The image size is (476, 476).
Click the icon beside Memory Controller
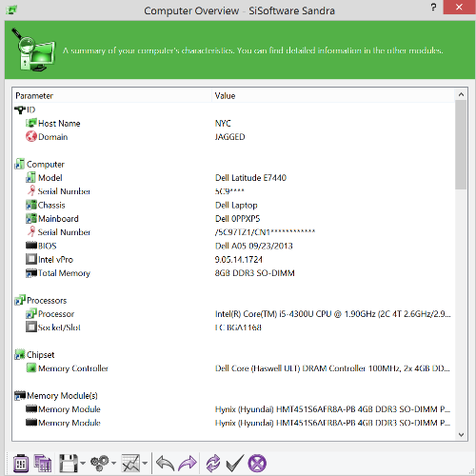pos(31,368)
